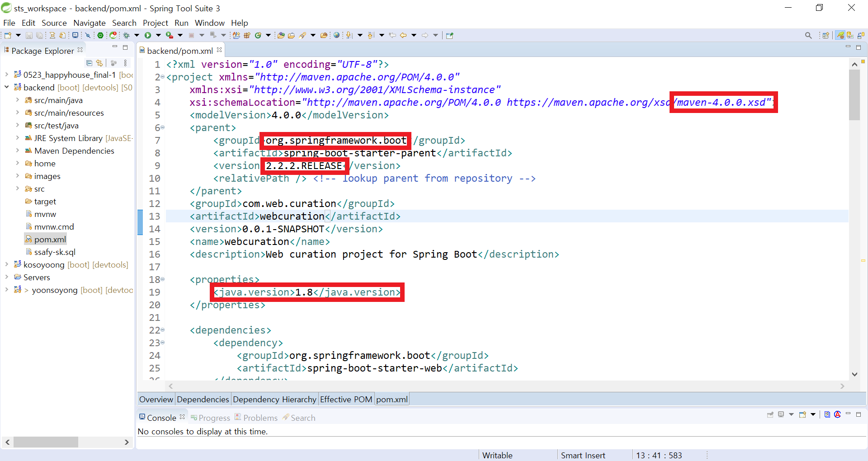Collapse the dependencies fold on line 22
The height and width of the screenshot is (461, 868).
pyautogui.click(x=163, y=330)
